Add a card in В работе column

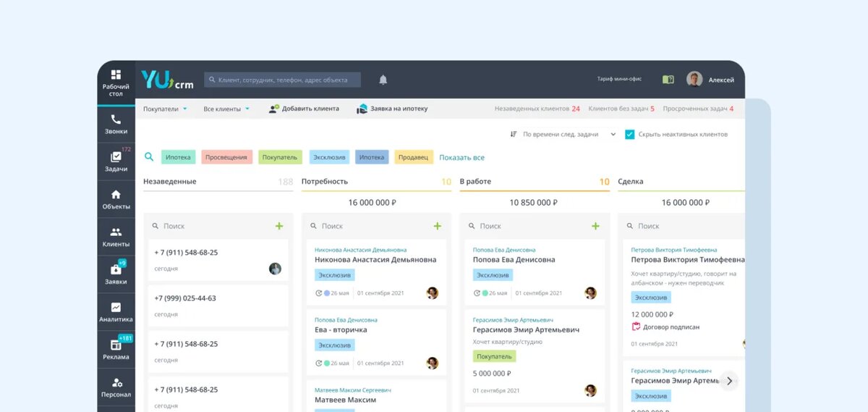[595, 226]
